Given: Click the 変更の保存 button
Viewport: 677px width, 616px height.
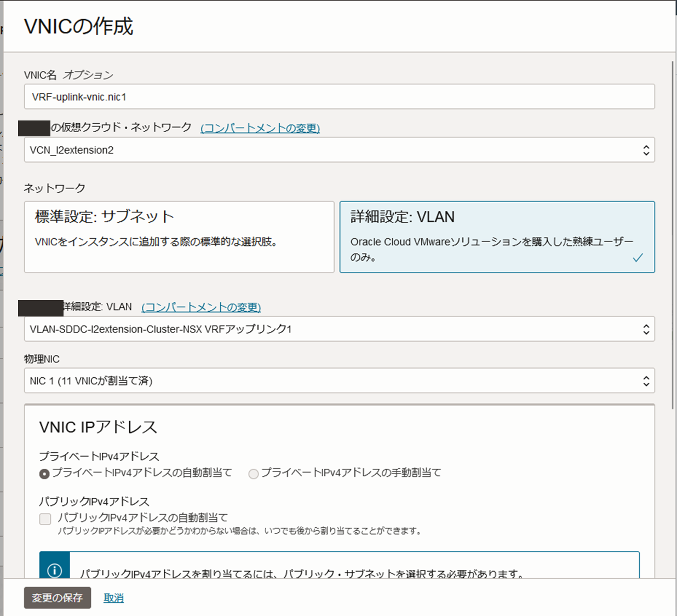Looking at the screenshot, I should tap(58, 598).
